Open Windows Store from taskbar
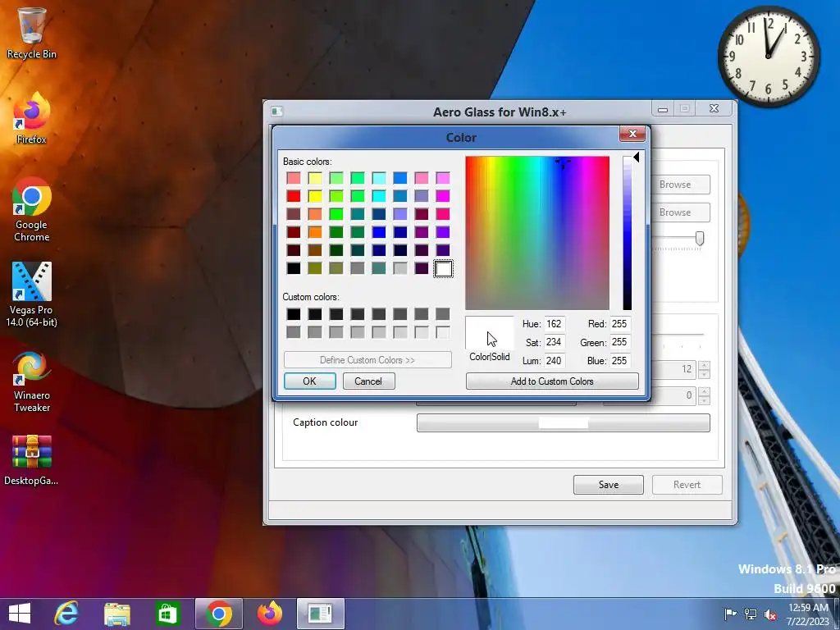 coord(167,614)
